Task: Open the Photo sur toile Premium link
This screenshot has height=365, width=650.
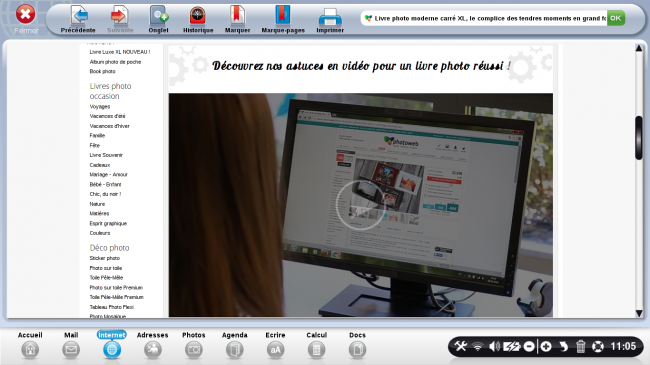Action: tap(116, 287)
